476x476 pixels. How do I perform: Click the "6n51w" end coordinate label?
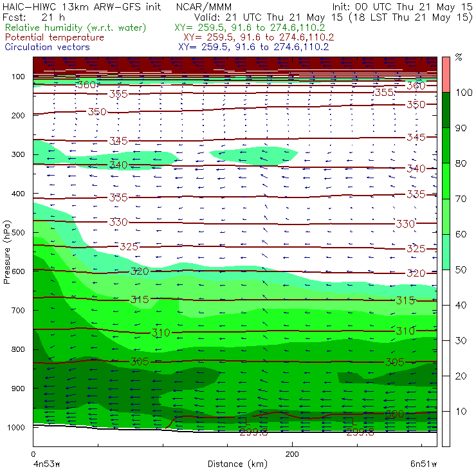(x=423, y=464)
